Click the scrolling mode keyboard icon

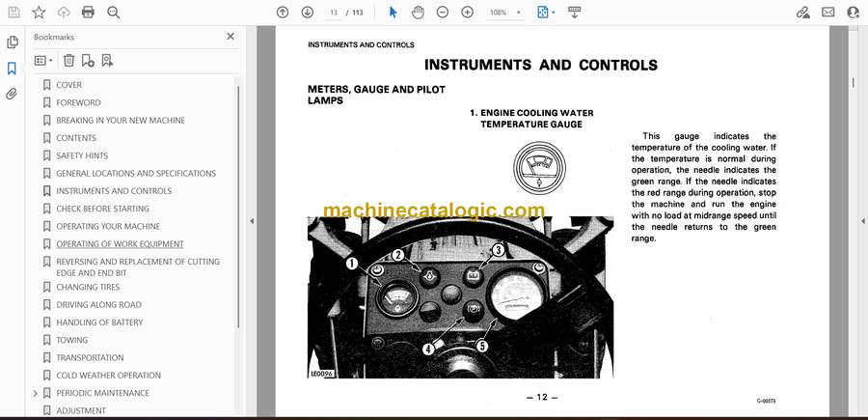pos(574,13)
